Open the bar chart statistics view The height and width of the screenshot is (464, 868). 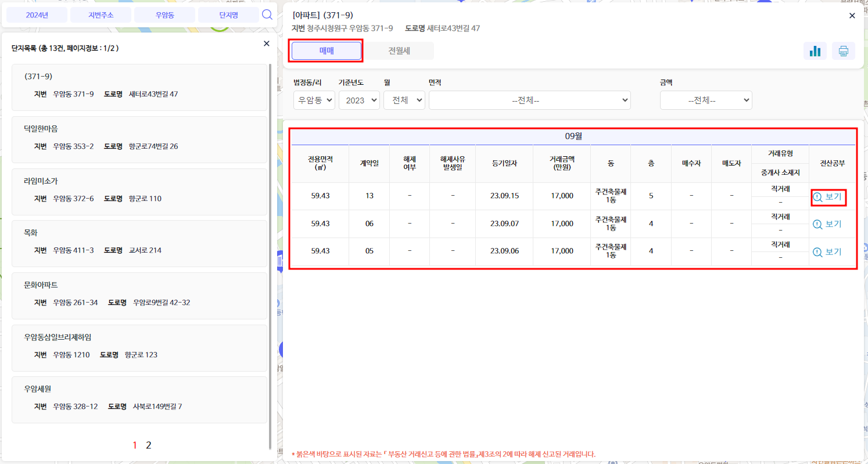click(x=815, y=51)
